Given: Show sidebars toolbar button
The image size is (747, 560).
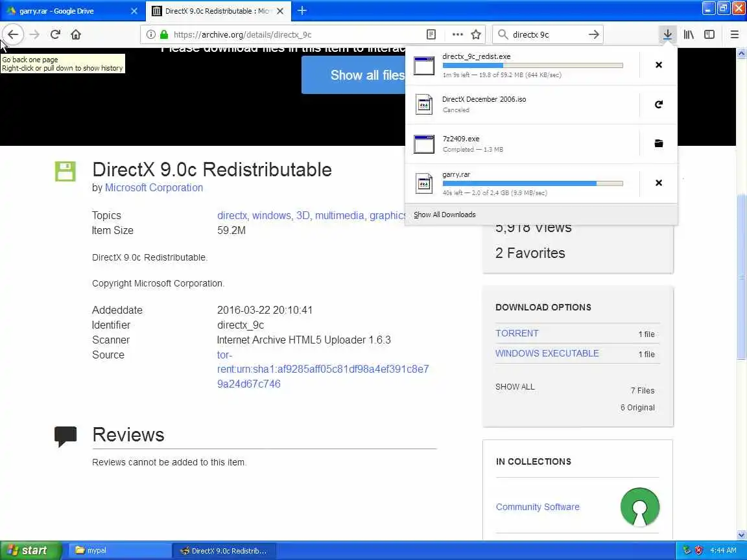Looking at the screenshot, I should tap(709, 34).
